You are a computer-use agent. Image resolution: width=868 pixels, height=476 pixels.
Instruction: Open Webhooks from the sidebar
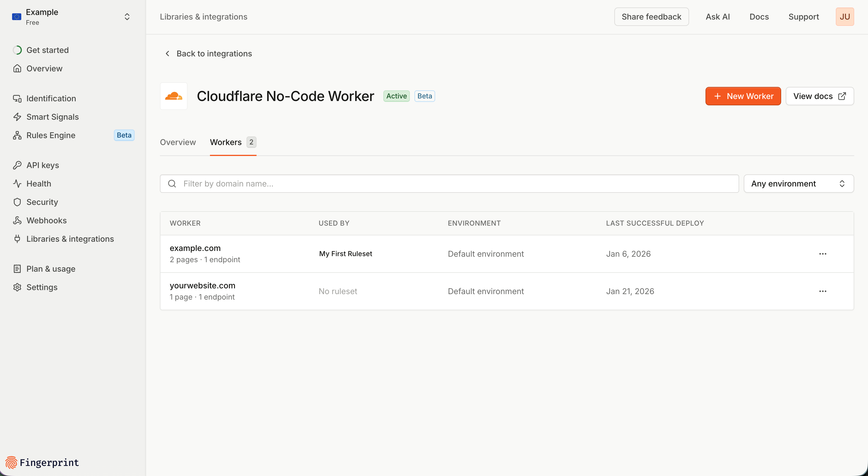click(46, 220)
